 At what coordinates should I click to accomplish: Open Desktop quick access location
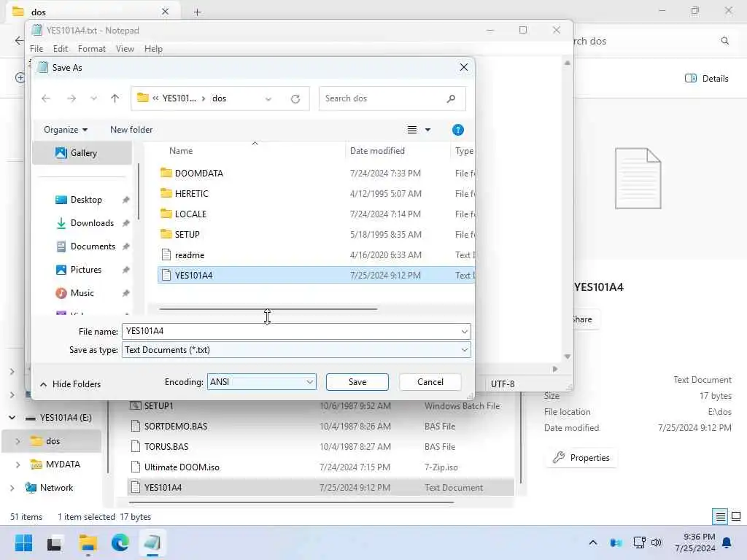tap(86, 200)
